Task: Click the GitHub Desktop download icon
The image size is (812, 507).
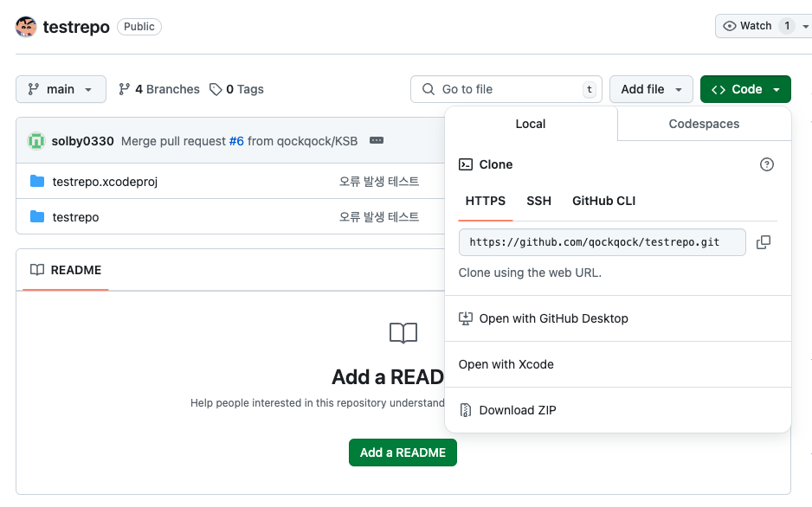Action: pyautogui.click(x=466, y=318)
